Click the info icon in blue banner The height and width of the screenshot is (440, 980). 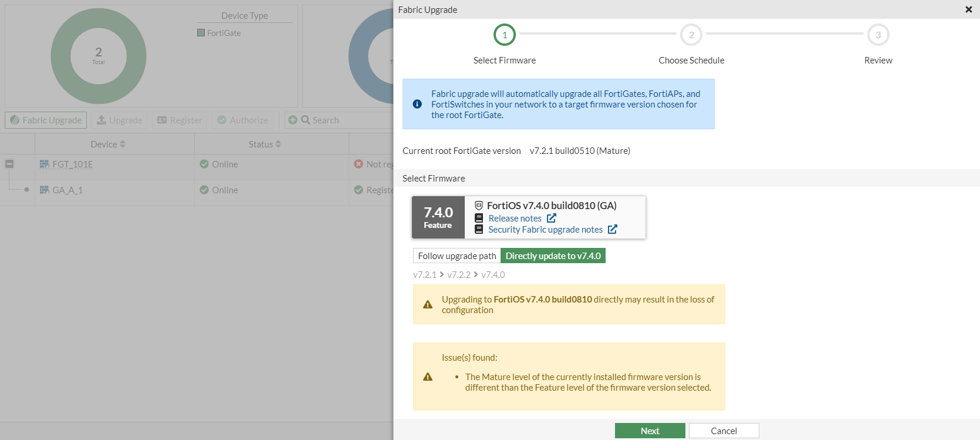[417, 104]
